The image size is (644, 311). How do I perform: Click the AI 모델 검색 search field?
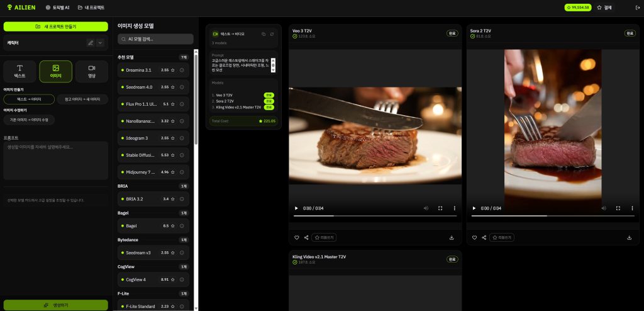(x=153, y=38)
